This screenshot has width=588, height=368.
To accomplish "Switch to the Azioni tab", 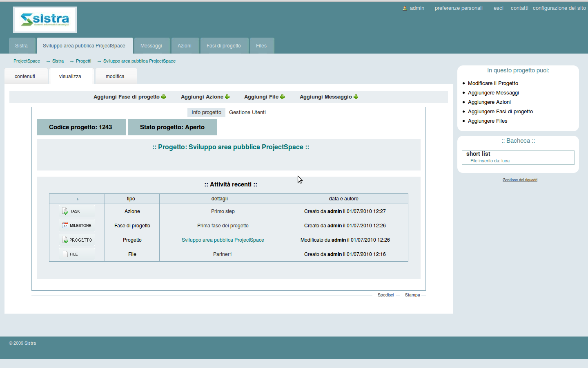I will click(185, 46).
